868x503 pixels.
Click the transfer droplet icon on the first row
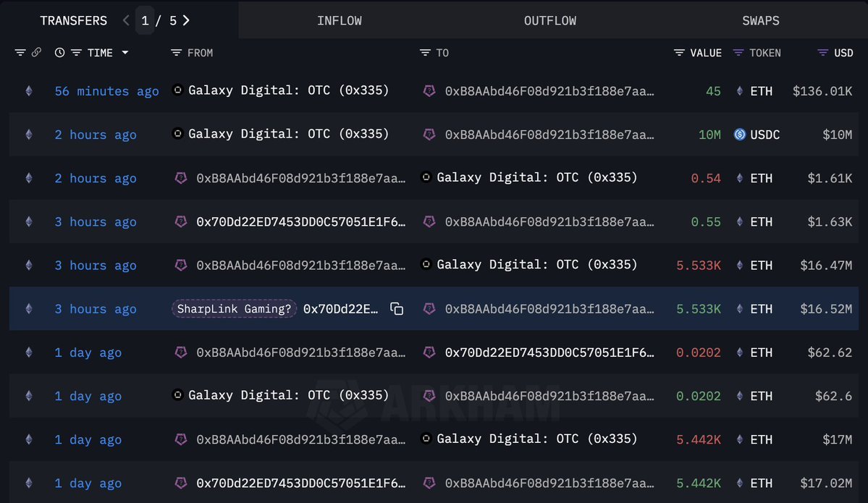tap(28, 91)
